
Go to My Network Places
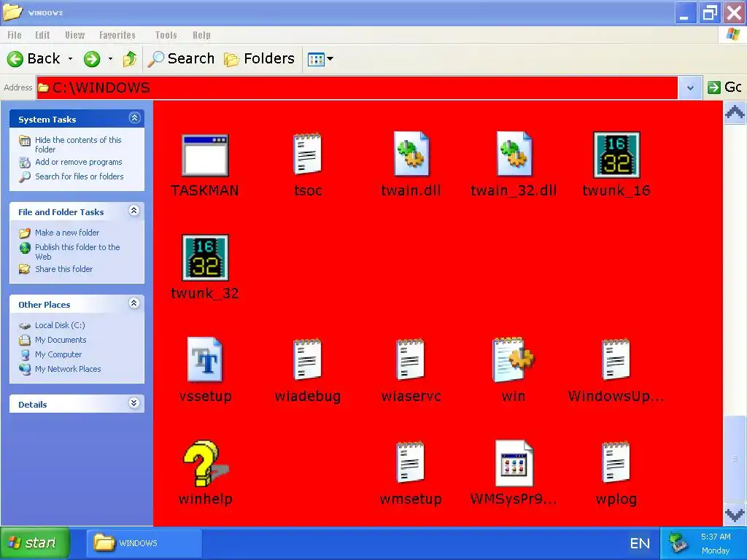pos(68,369)
